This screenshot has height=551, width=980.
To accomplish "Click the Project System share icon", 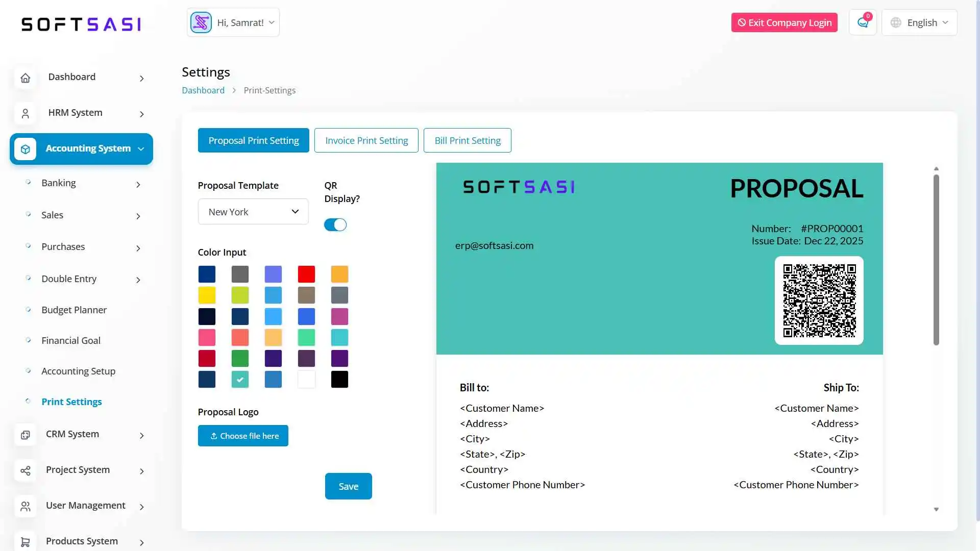I will (x=26, y=471).
